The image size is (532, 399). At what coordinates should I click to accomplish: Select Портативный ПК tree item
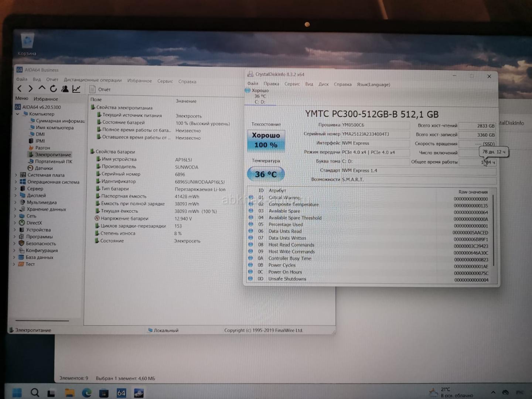click(50, 161)
